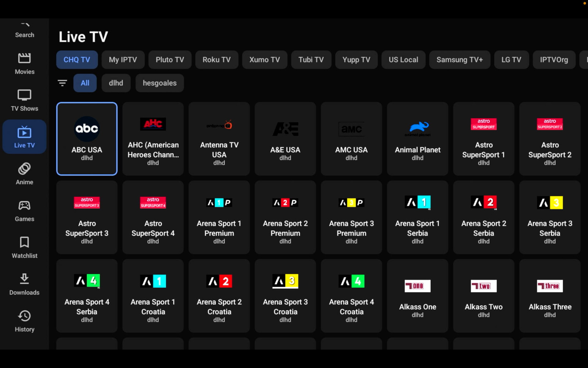Click the Astro SuperSport 3 logo
Image resolution: width=588 pixels, height=368 pixels.
[87, 202]
